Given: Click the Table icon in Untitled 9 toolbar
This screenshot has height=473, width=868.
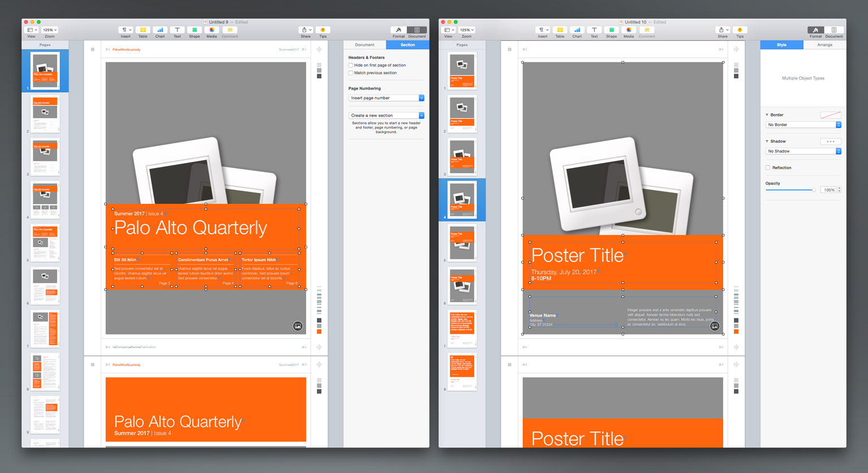Looking at the screenshot, I should pos(143,30).
